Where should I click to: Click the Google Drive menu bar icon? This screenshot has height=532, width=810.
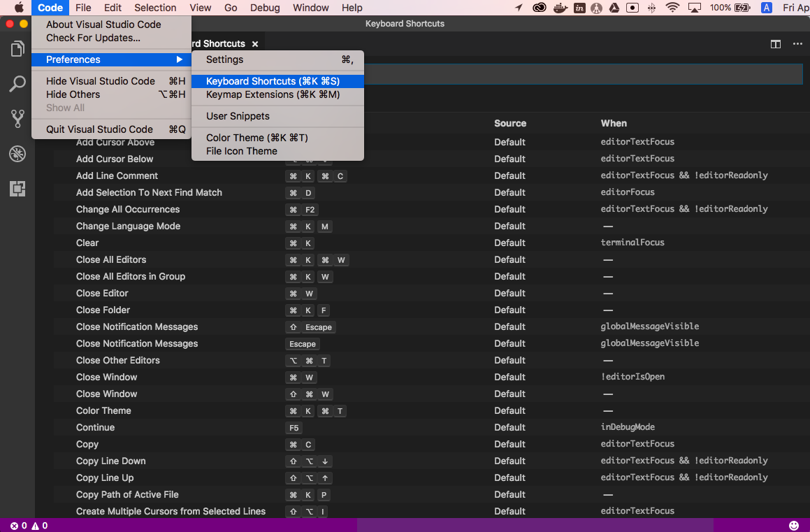pyautogui.click(x=614, y=7)
